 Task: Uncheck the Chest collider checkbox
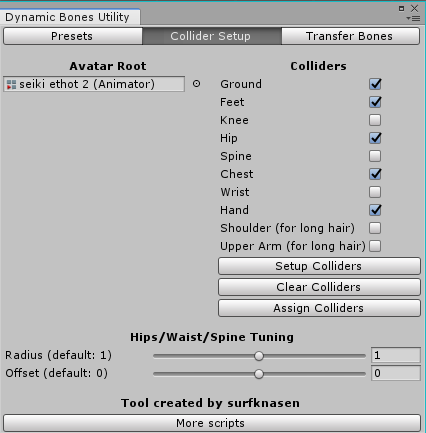point(375,174)
